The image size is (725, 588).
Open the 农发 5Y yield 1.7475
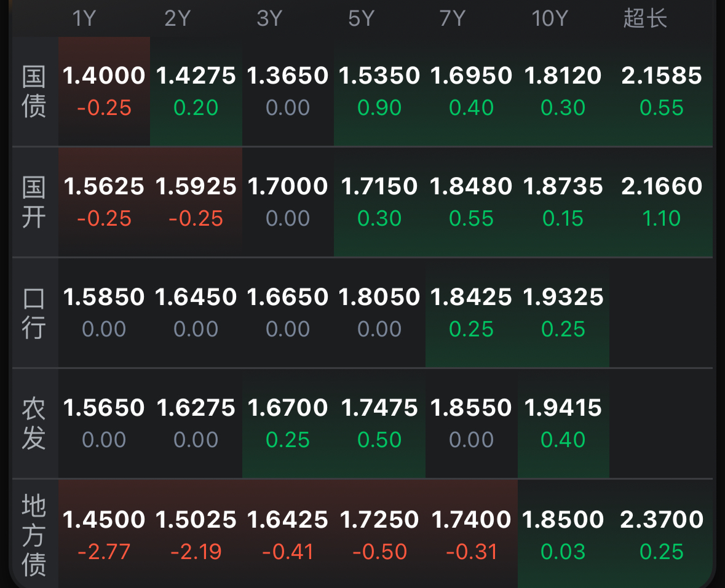point(379,408)
